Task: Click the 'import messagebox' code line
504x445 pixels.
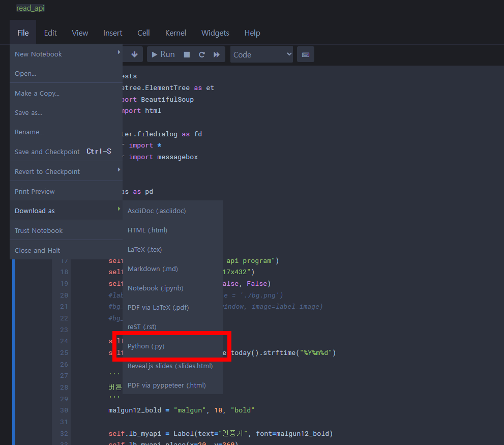Action: pyautogui.click(x=160, y=157)
